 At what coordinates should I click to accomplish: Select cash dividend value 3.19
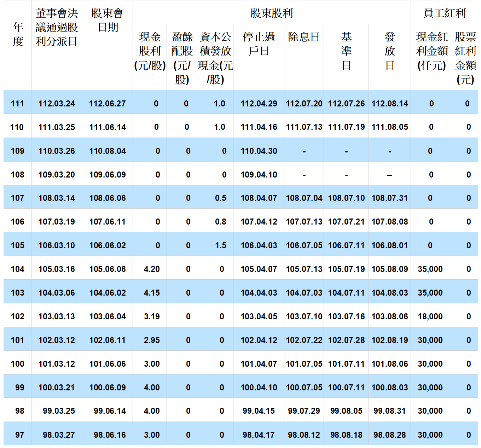pyautogui.click(x=152, y=316)
